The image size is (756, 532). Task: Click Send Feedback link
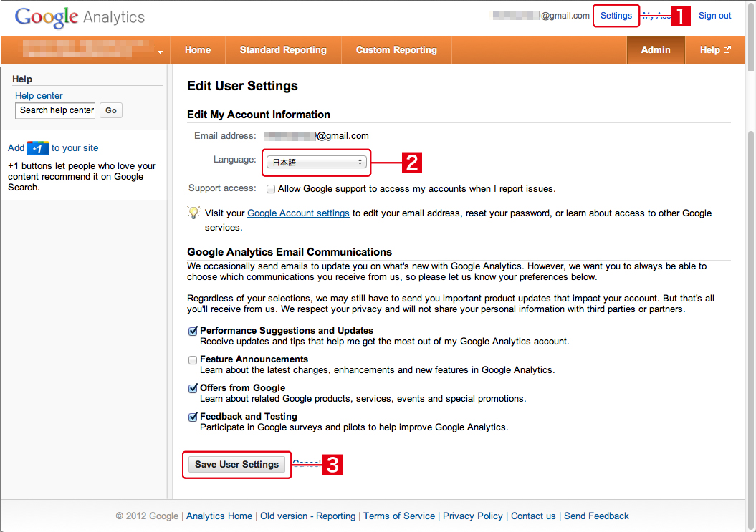point(596,516)
